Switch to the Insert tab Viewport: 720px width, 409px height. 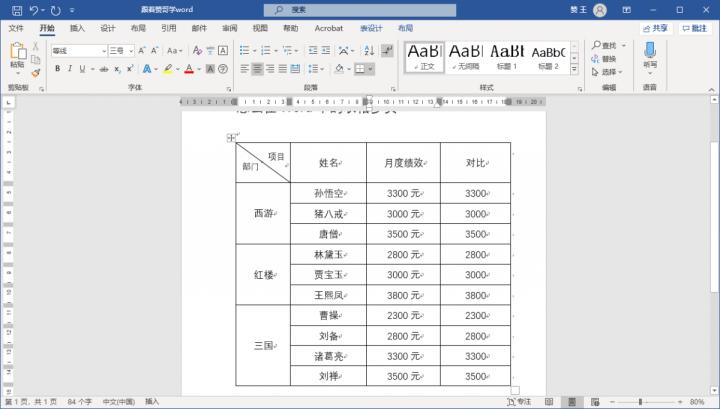tap(77, 28)
